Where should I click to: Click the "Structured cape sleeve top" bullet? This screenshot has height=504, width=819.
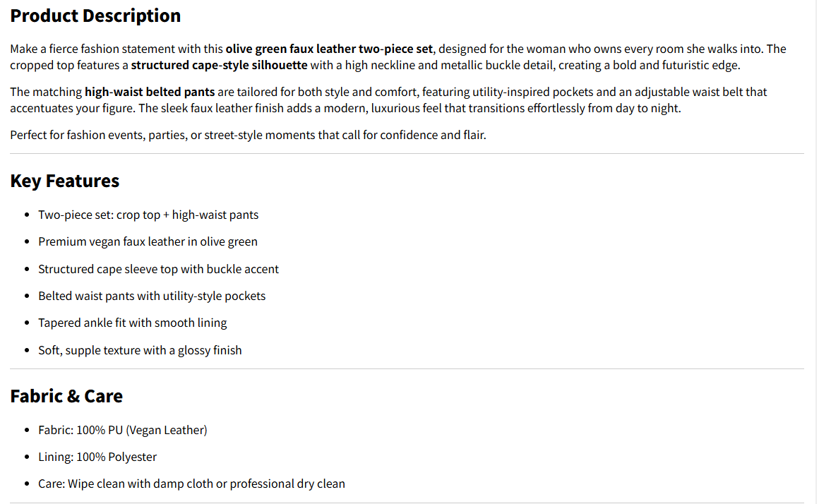pos(158,269)
